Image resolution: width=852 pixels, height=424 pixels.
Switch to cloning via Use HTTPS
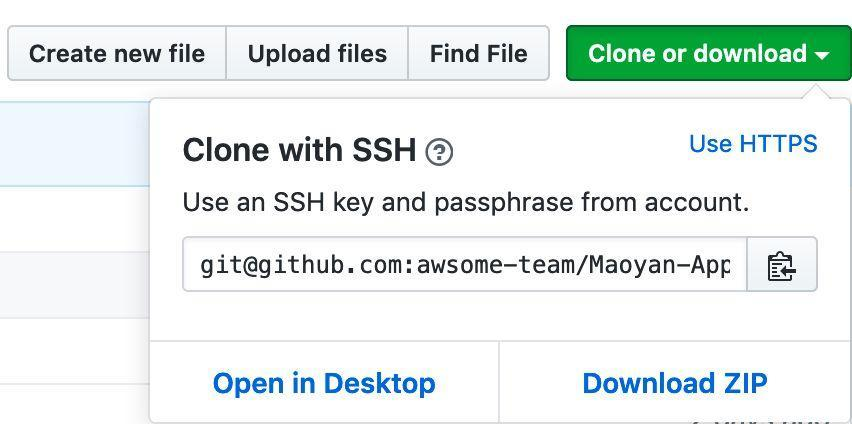(753, 144)
